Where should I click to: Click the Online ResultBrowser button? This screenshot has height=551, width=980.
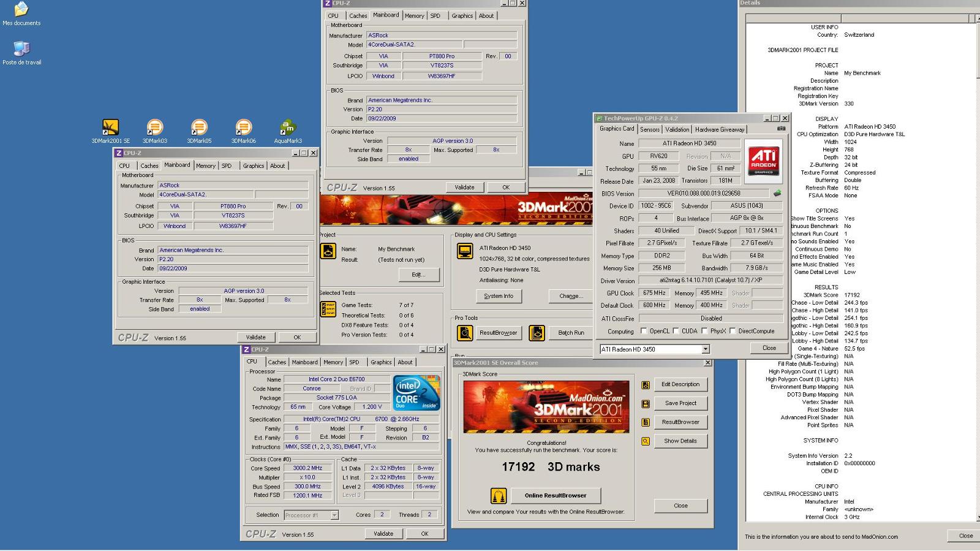(555, 495)
